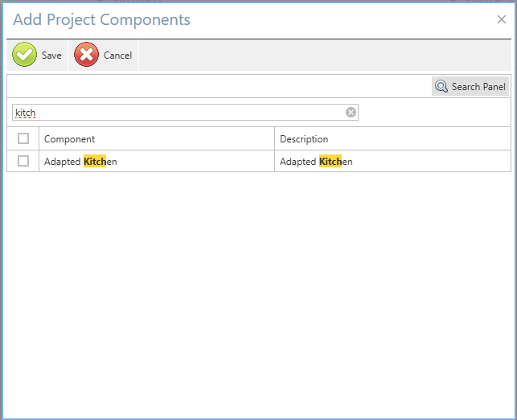
Task: Click the red X Cancel icon
Action: coord(86,55)
